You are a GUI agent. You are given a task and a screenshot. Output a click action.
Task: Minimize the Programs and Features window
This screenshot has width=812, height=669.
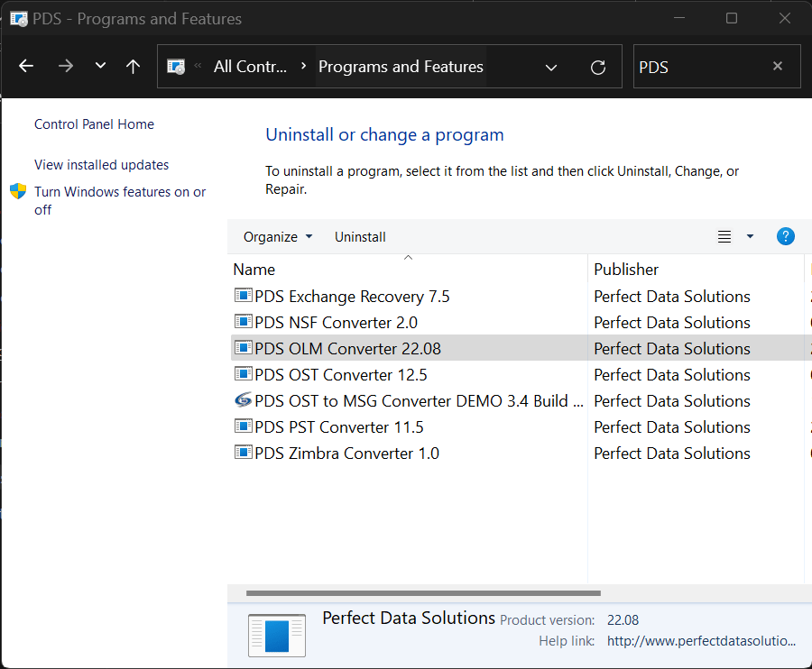tap(679, 19)
